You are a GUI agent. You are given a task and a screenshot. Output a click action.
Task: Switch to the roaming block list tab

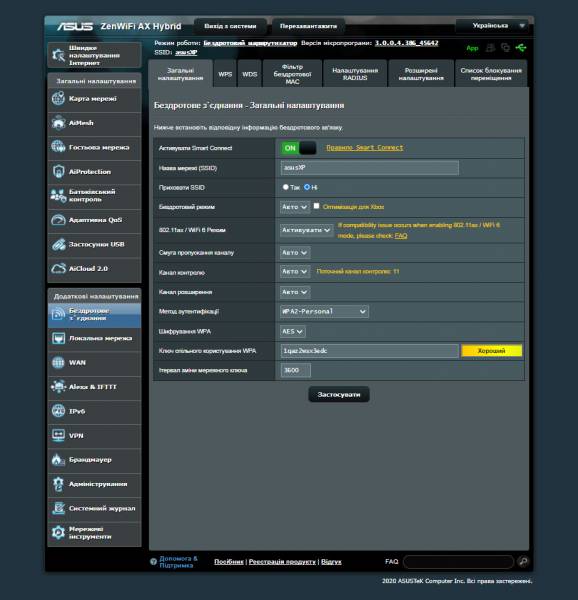point(491,74)
